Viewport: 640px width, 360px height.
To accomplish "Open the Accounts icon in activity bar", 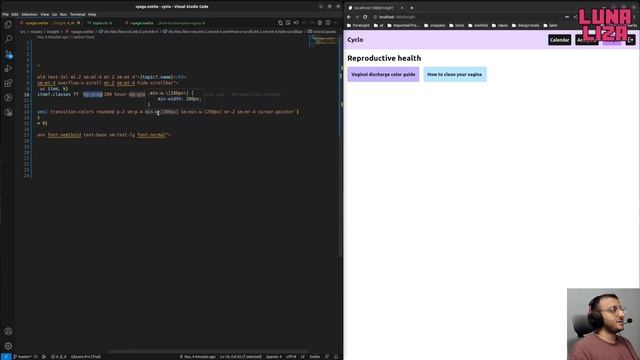I will (x=8, y=331).
